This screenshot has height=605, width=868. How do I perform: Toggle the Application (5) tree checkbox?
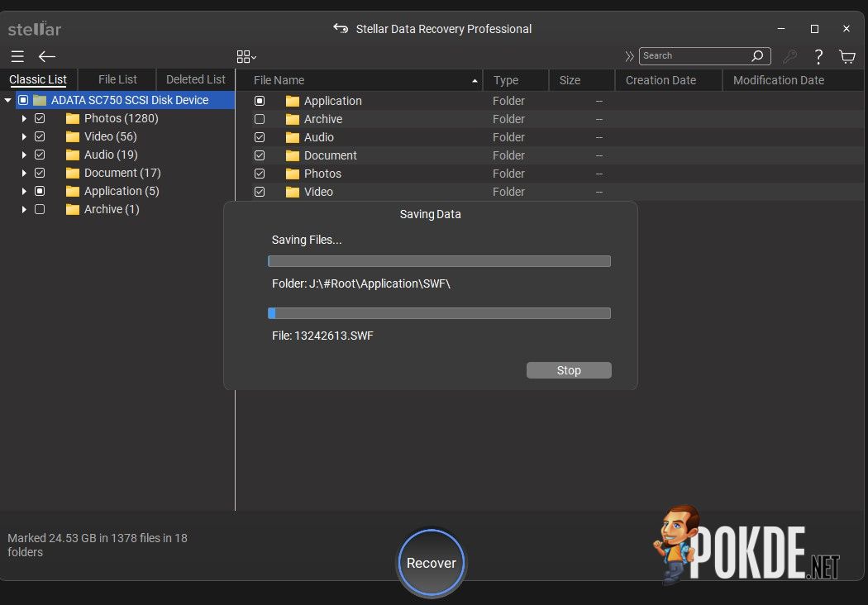(x=40, y=192)
